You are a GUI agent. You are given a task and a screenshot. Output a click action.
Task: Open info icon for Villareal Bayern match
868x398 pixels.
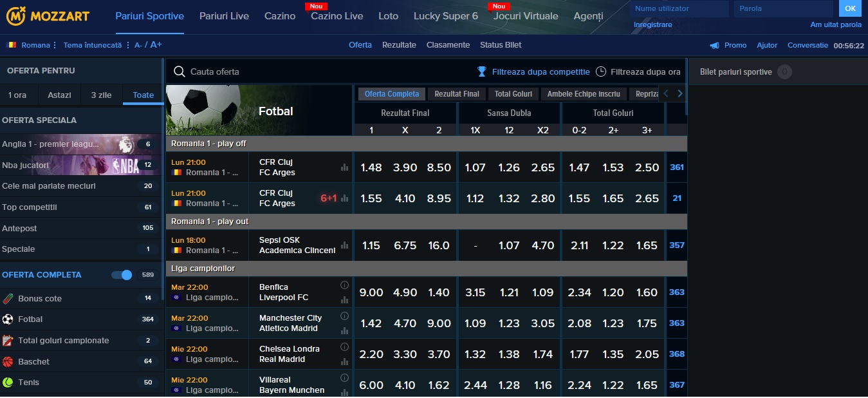click(x=344, y=377)
